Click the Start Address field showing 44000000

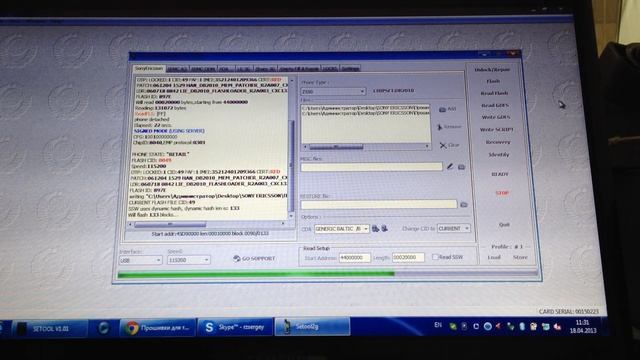[x=354, y=258]
